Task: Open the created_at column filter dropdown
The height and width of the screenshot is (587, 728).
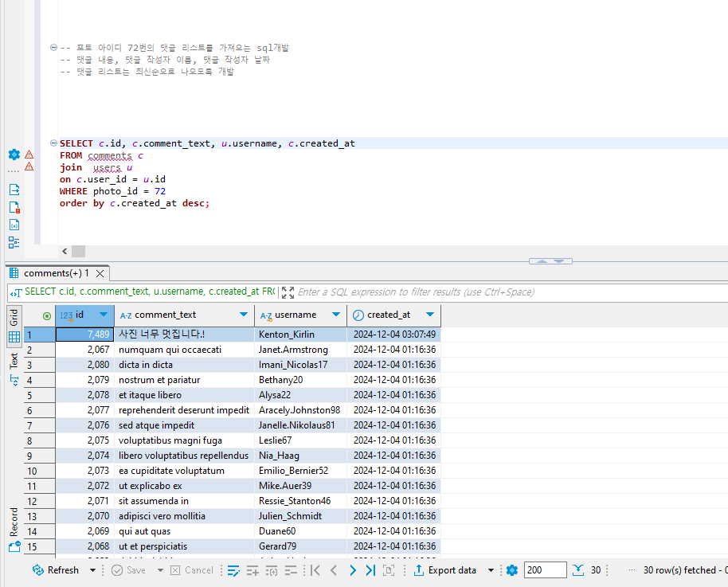Action: coord(430,315)
